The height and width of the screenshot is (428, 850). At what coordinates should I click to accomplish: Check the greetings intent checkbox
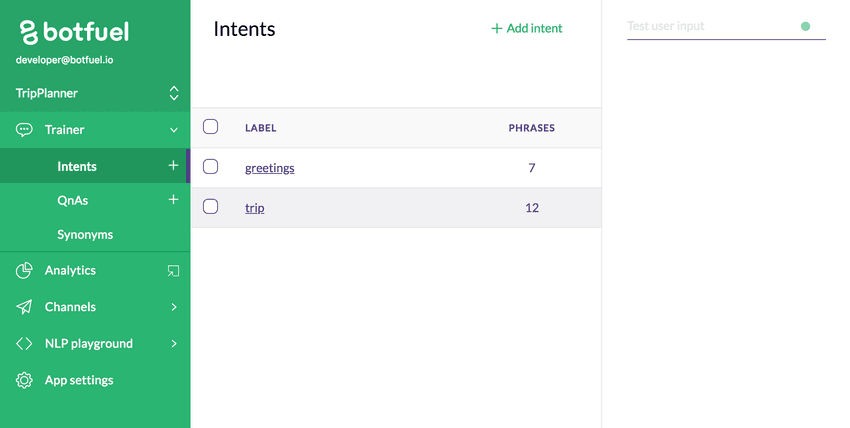coord(210,166)
